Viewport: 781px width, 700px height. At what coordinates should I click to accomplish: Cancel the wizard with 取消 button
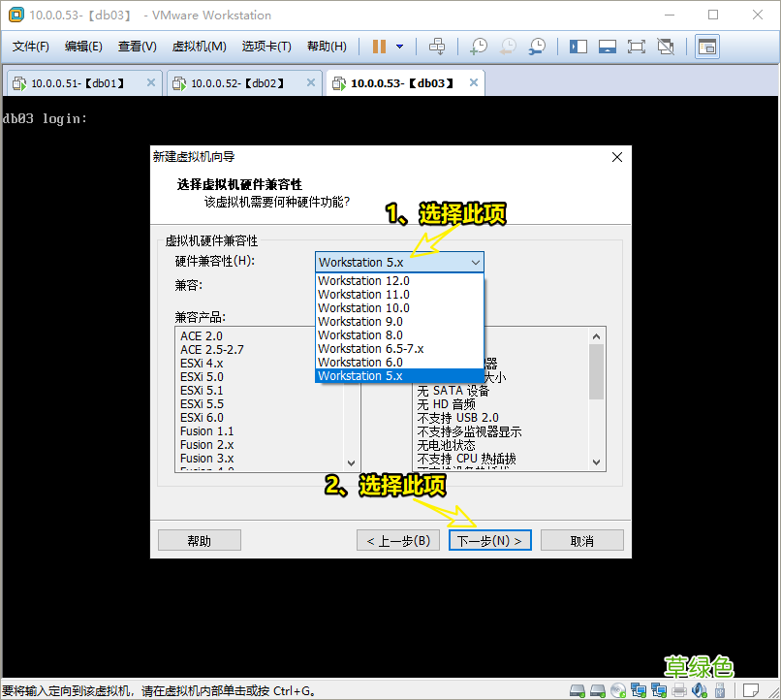pyautogui.click(x=581, y=541)
